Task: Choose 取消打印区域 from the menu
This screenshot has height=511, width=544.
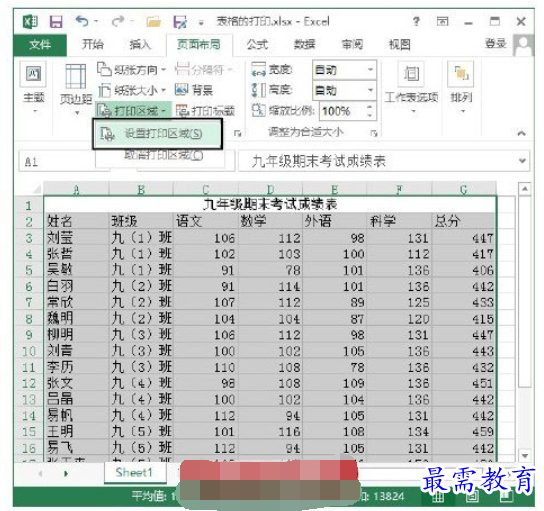Action: (x=163, y=155)
